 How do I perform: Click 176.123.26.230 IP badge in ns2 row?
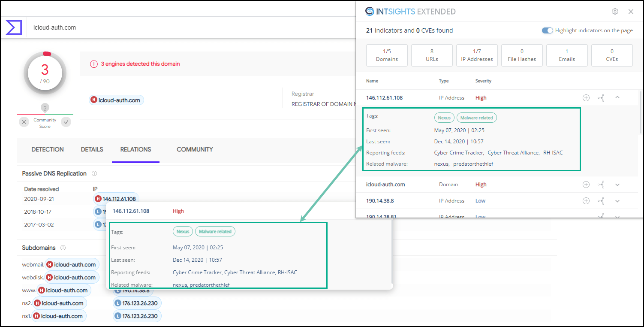137,303
